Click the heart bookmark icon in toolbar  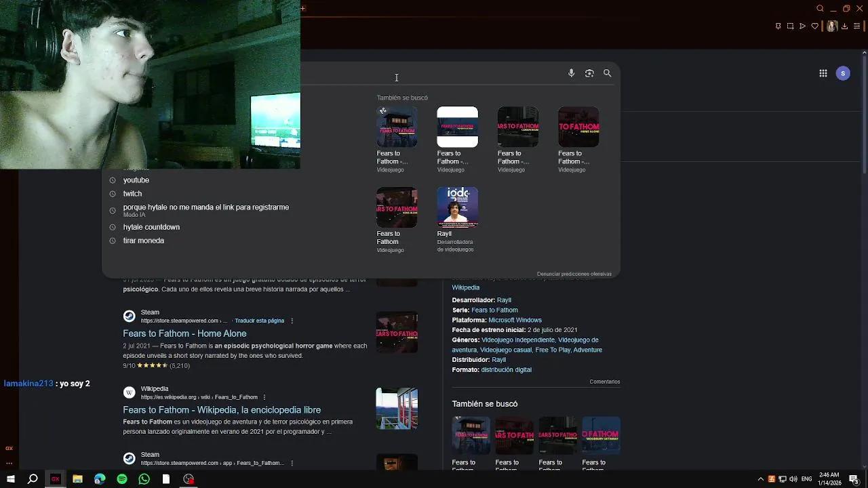[x=815, y=26]
